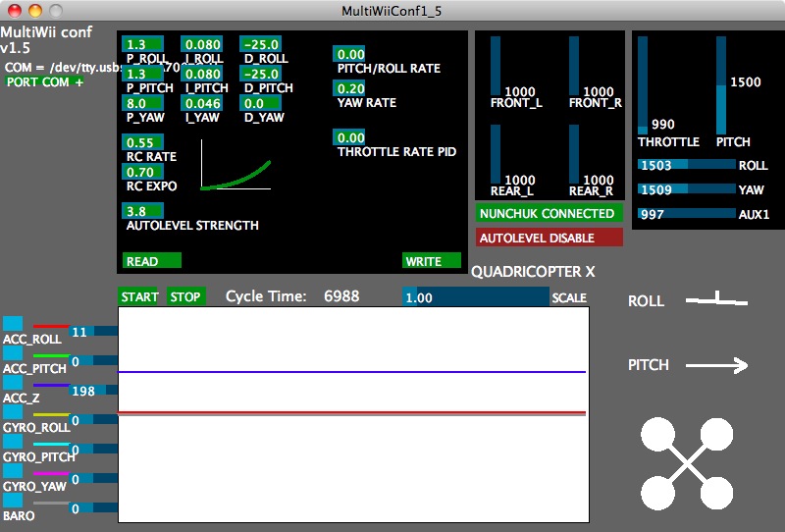
Task: Click the P_YAW value 8.0
Action: pos(142,103)
